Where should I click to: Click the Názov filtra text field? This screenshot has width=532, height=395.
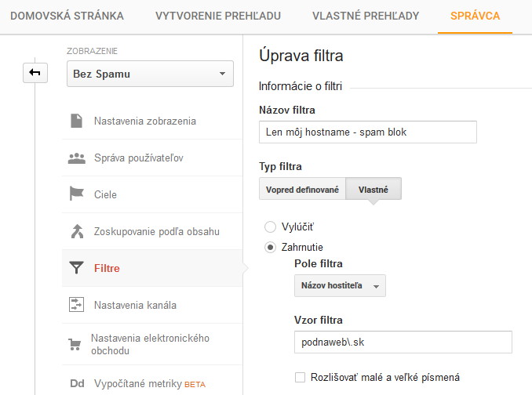pos(368,132)
